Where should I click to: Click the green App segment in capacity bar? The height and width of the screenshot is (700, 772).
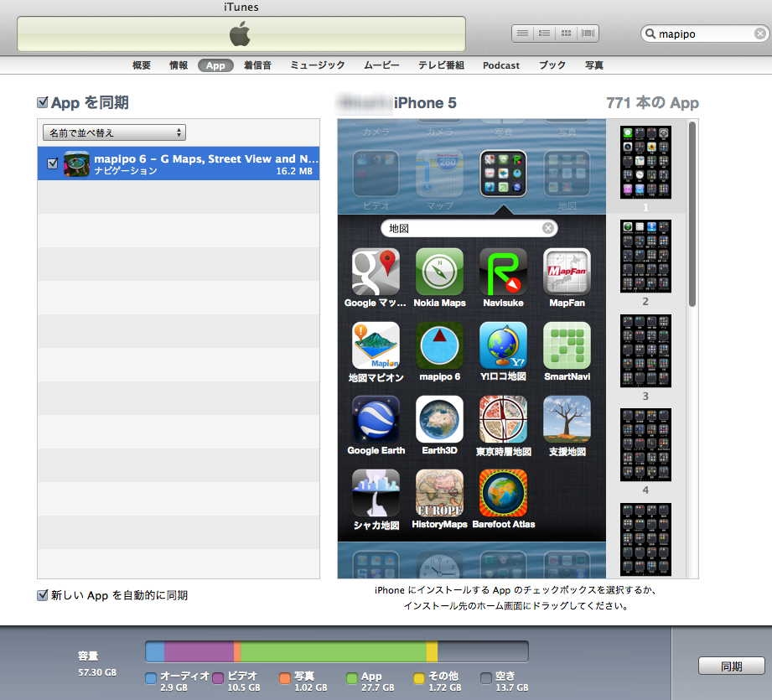point(333,651)
